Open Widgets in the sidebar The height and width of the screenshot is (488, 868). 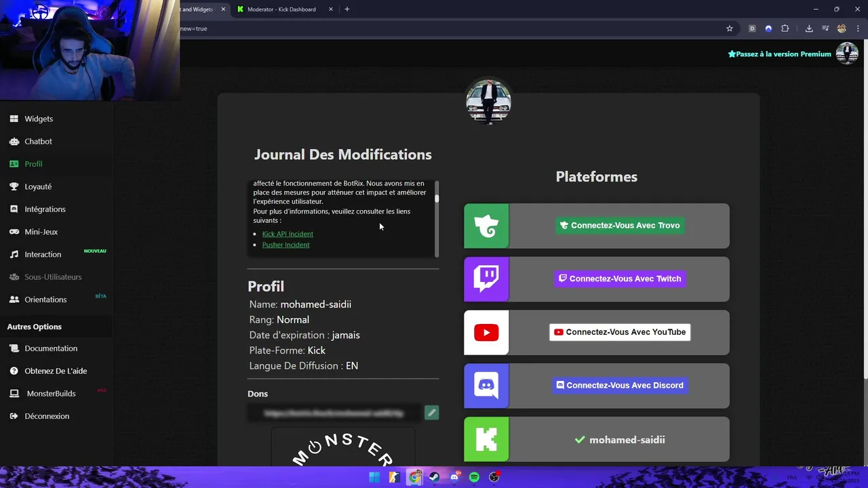point(39,119)
